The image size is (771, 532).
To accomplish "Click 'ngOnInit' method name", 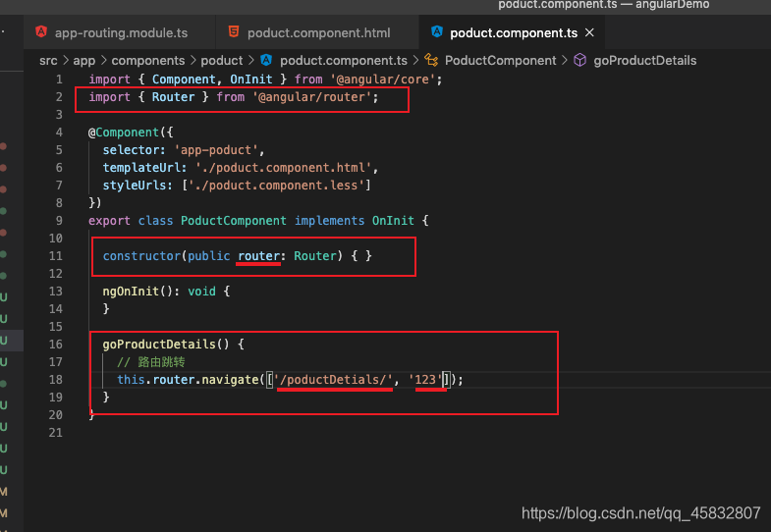I will coord(131,292).
